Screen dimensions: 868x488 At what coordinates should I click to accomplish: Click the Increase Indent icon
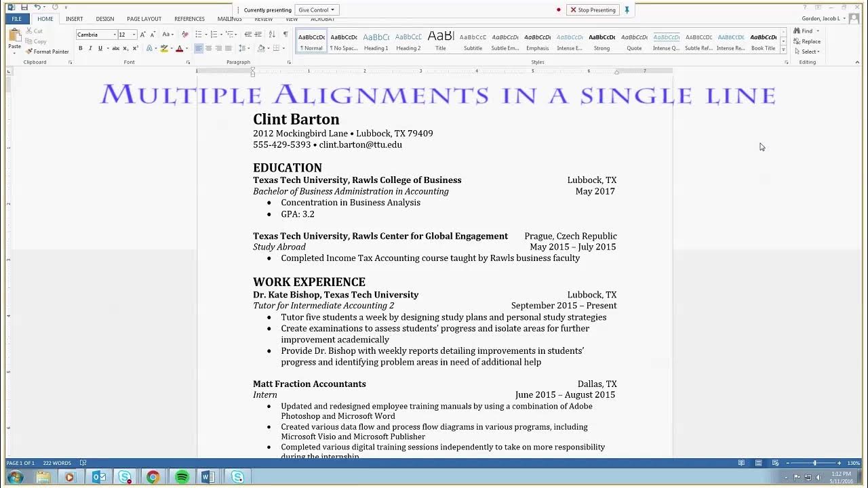point(259,35)
